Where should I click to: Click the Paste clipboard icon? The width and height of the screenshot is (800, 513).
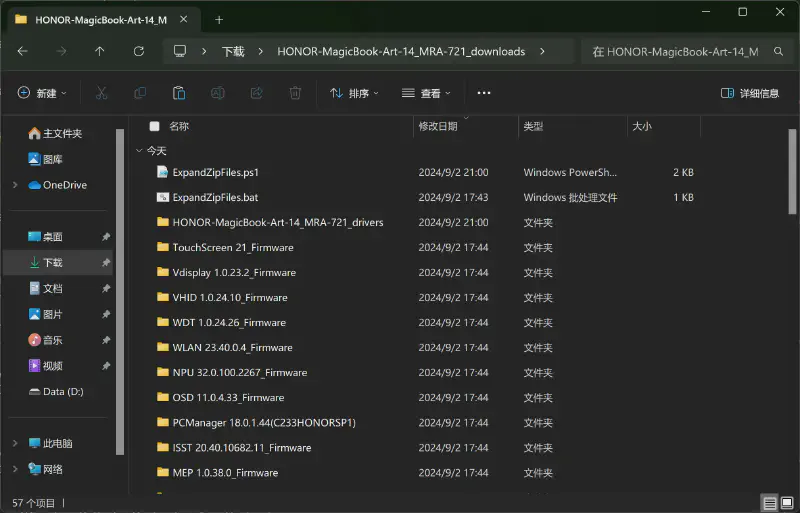click(179, 93)
